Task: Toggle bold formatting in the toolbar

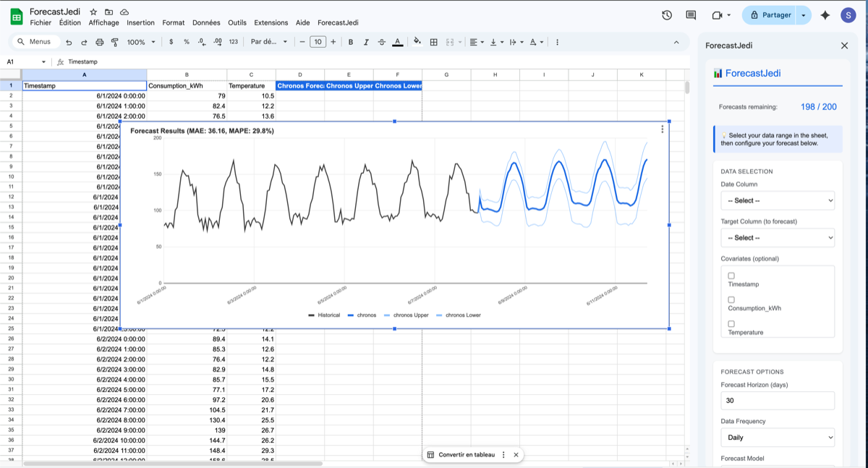Action: click(350, 42)
